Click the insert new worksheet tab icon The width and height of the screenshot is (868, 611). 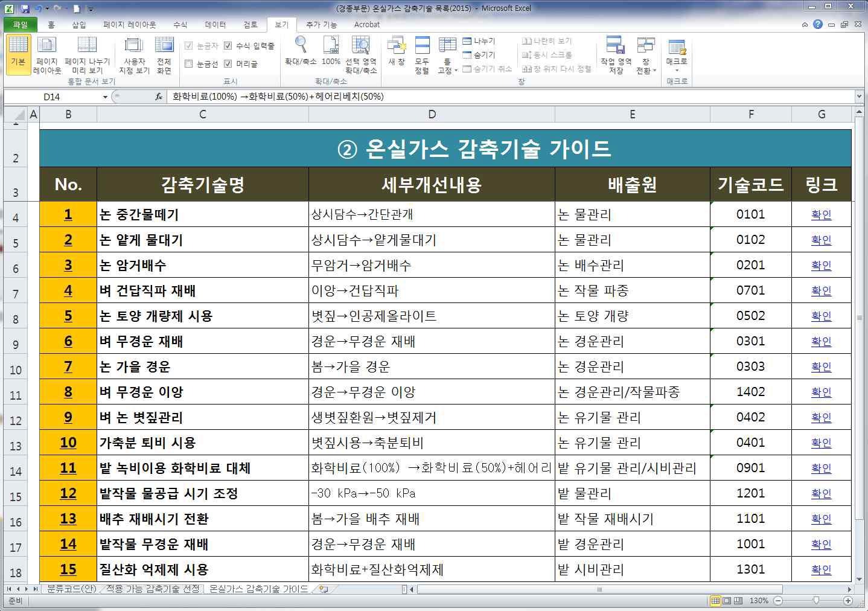[324, 589]
